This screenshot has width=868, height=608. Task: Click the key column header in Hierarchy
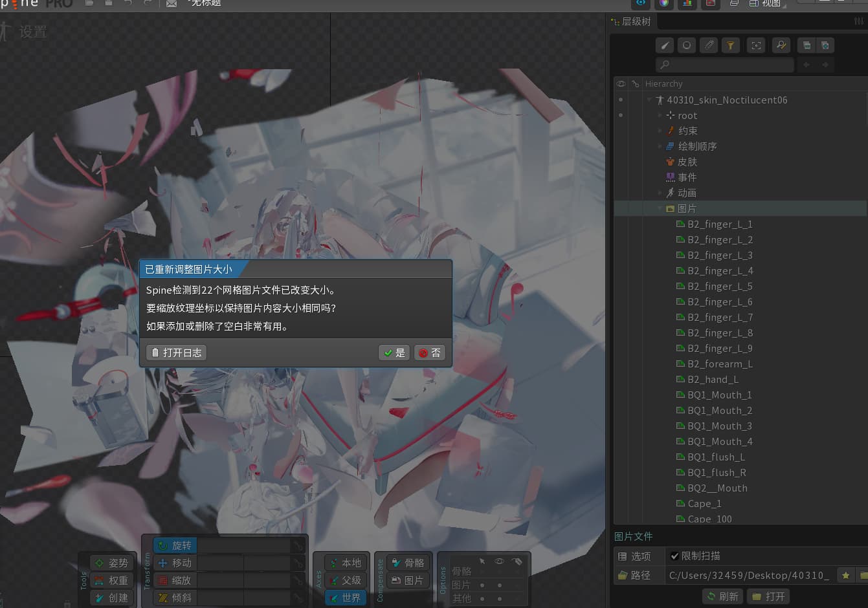[x=636, y=83]
